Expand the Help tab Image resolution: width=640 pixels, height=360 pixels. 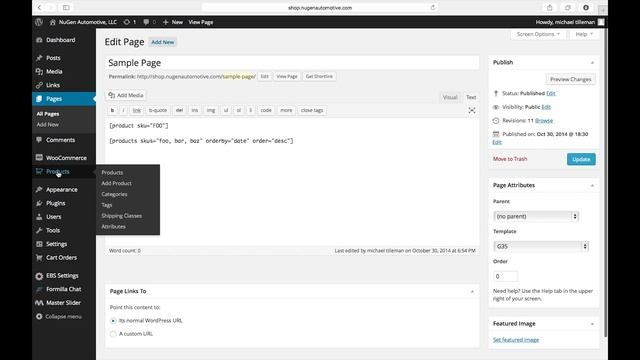tap(584, 34)
